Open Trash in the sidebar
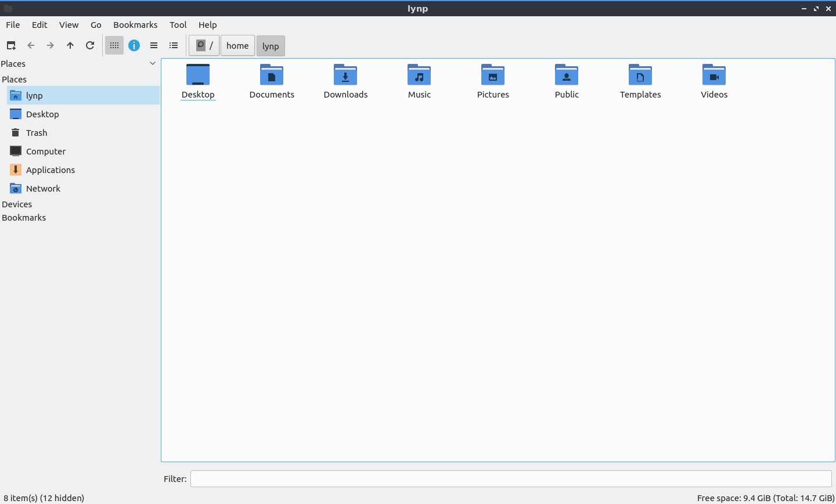The width and height of the screenshot is (836, 504). (x=36, y=133)
